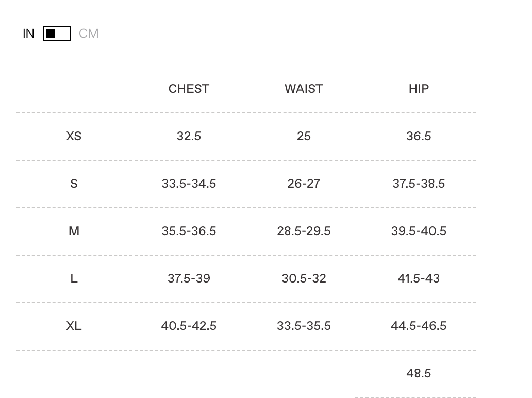532x398 pixels.
Task: Select the M size row label
Action: pyautogui.click(x=74, y=231)
